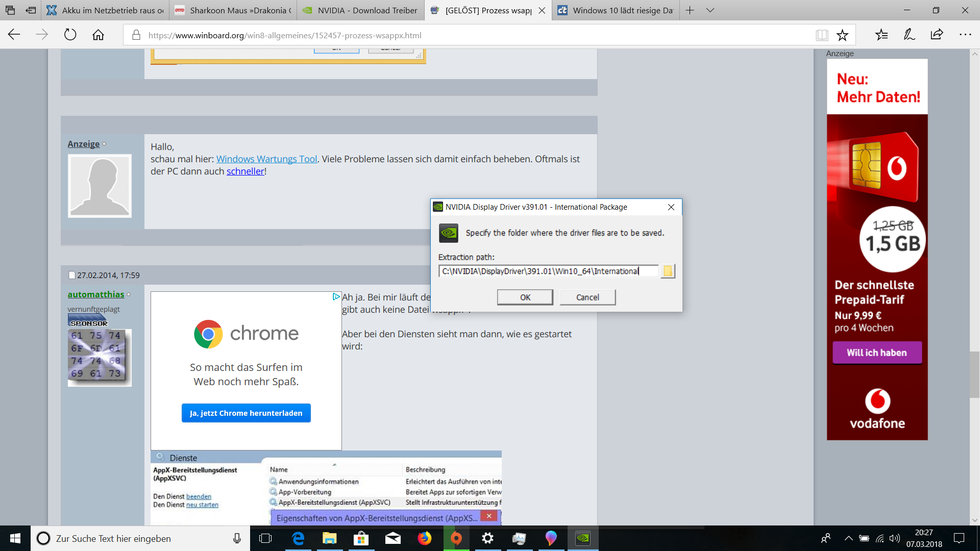The image size is (980, 551).
Task: Add page to favorites with star icon
Action: pyautogui.click(x=842, y=35)
